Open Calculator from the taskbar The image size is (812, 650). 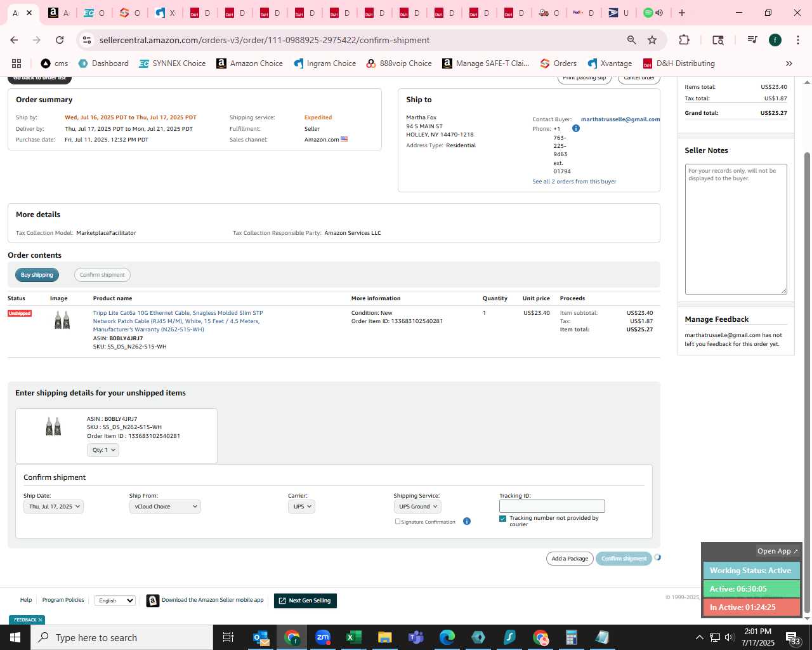tap(571, 637)
